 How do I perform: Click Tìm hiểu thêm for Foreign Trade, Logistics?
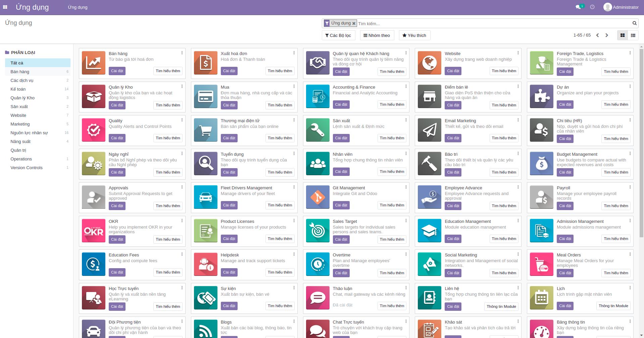(615, 71)
